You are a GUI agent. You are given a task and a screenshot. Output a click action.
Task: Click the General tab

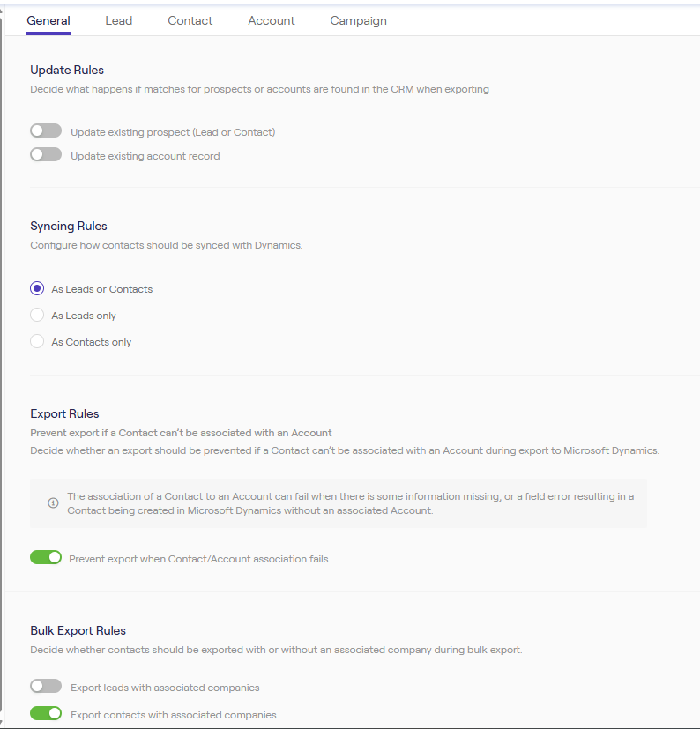(x=48, y=20)
